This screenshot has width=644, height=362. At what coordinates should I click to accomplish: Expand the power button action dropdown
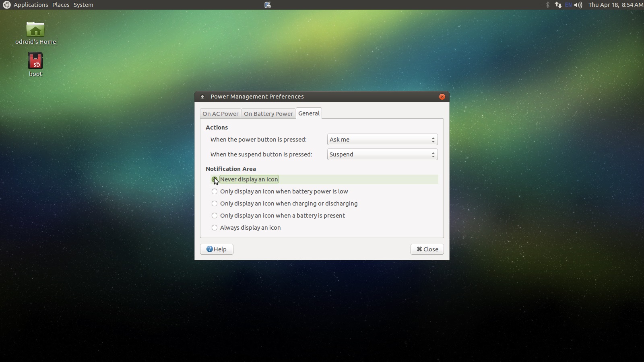(x=382, y=140)
